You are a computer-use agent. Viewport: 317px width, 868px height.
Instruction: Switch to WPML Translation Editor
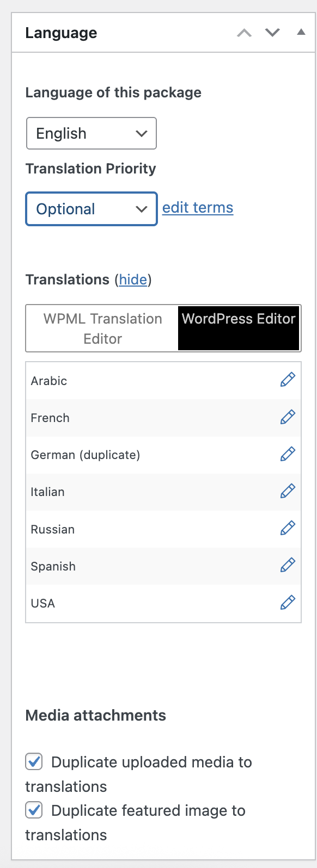(x=102, y=328)
